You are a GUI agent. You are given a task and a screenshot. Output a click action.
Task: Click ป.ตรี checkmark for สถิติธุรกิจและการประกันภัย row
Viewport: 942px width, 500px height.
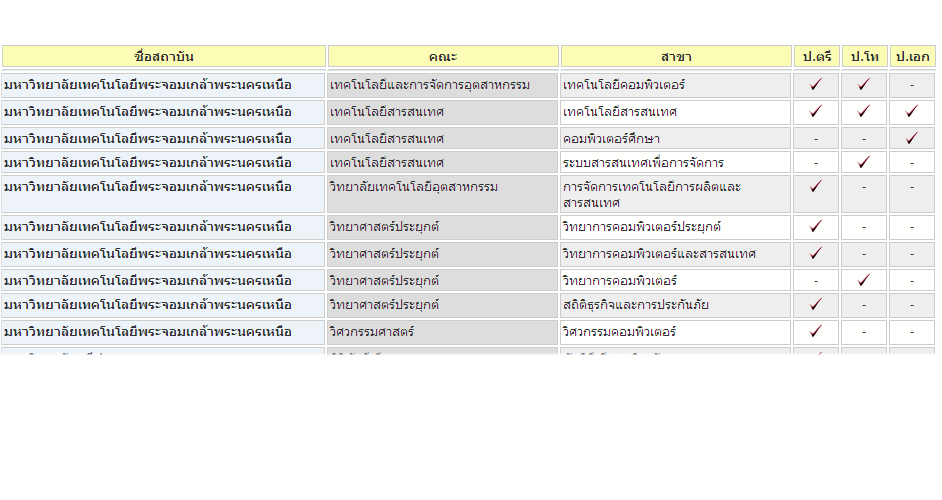coord(815,305)
